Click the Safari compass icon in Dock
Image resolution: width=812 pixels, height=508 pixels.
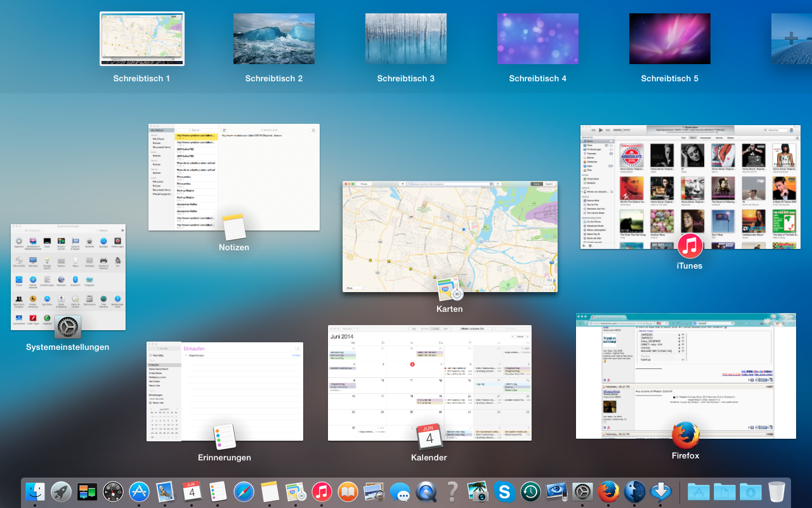coord(244,492)
